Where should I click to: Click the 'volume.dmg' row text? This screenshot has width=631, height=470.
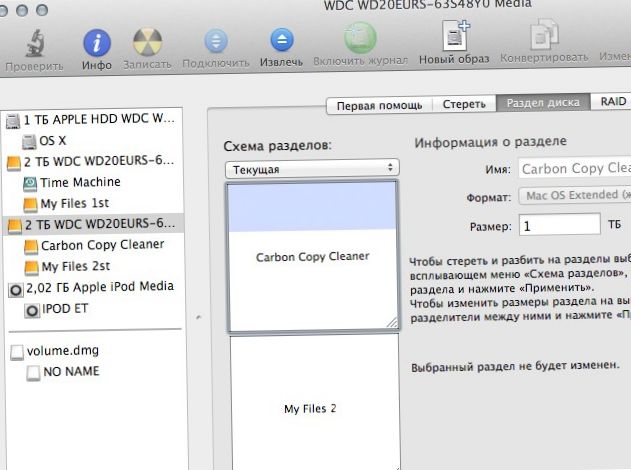(63, 350)
